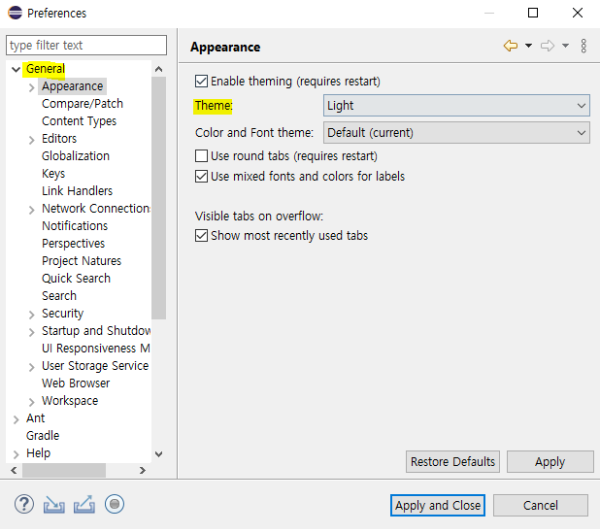Expand the Security tree node

click(31, 315)
